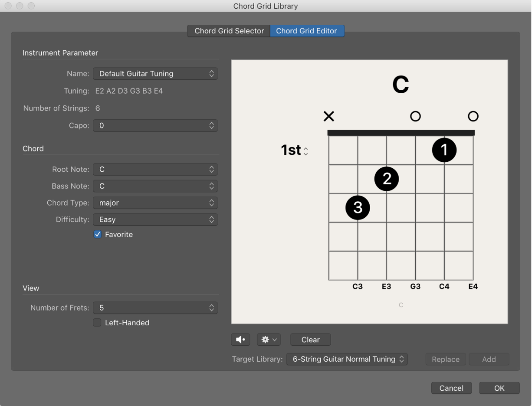Click the X mute marker above the lowest string
The width and height of the screenshot is (532, 406).
pyautogui.click(x=328, y=116)
